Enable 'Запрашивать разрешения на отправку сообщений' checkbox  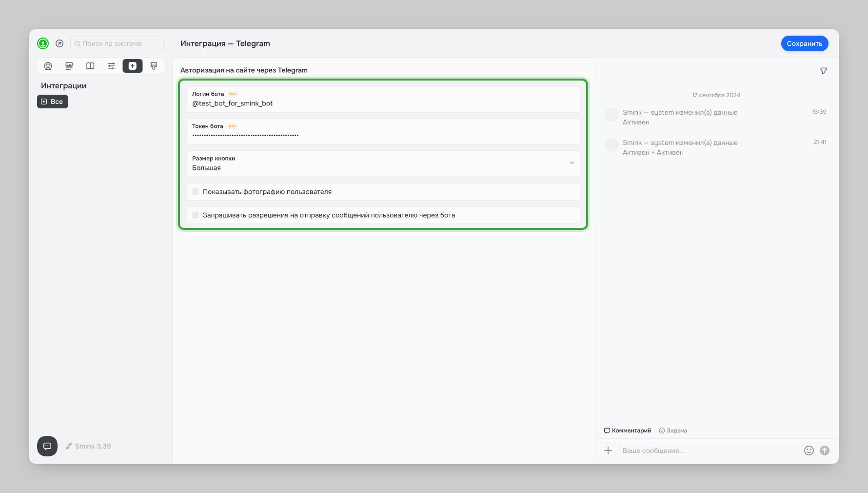(196, 215)
